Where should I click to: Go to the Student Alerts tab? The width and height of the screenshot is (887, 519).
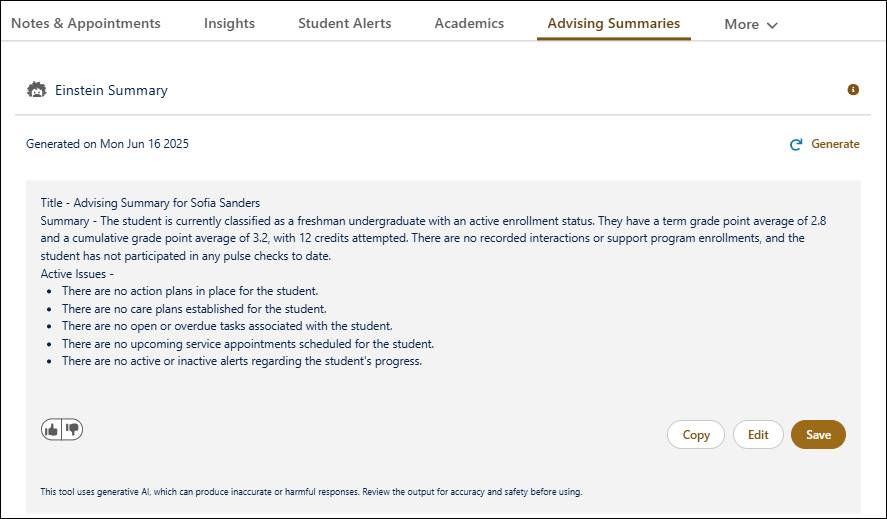[x=345, y=23]
